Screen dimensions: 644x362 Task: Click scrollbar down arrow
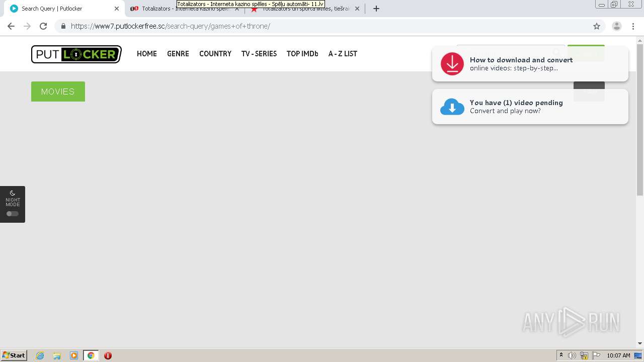tap(640, 343)
